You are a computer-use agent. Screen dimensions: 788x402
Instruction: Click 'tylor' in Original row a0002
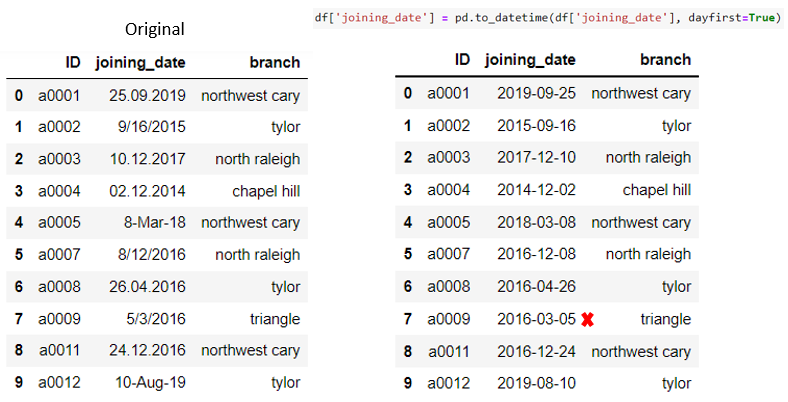tap(286, 127)
